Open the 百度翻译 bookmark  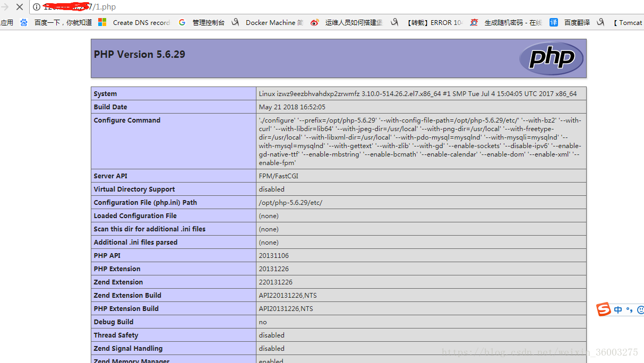(577, 22)
